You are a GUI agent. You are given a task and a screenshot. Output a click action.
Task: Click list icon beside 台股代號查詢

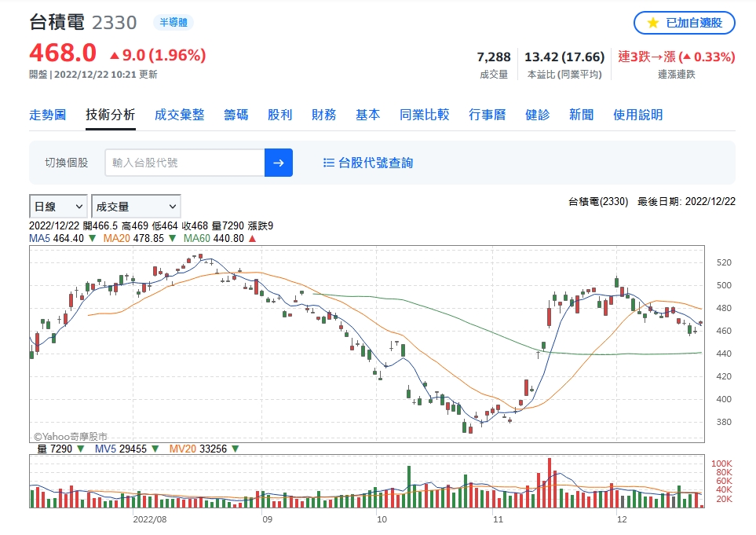329,163
